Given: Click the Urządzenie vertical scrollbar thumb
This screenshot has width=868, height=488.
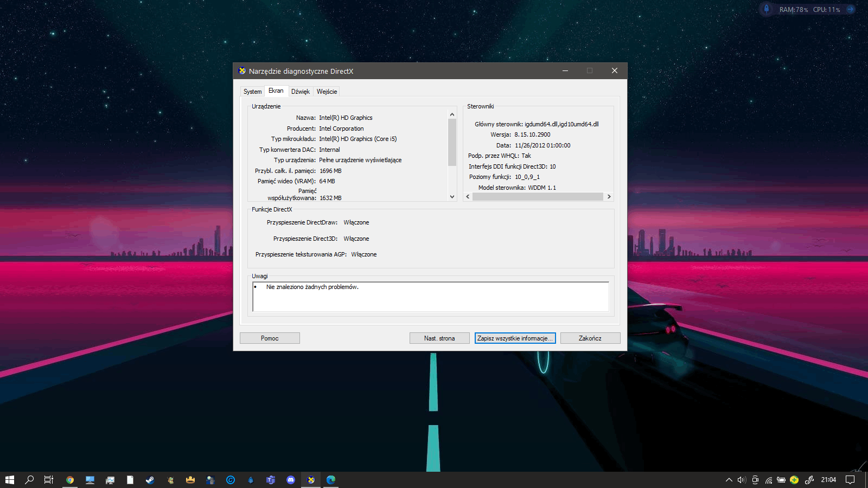Looking at the screenshot, I should (x=452, y=142).
